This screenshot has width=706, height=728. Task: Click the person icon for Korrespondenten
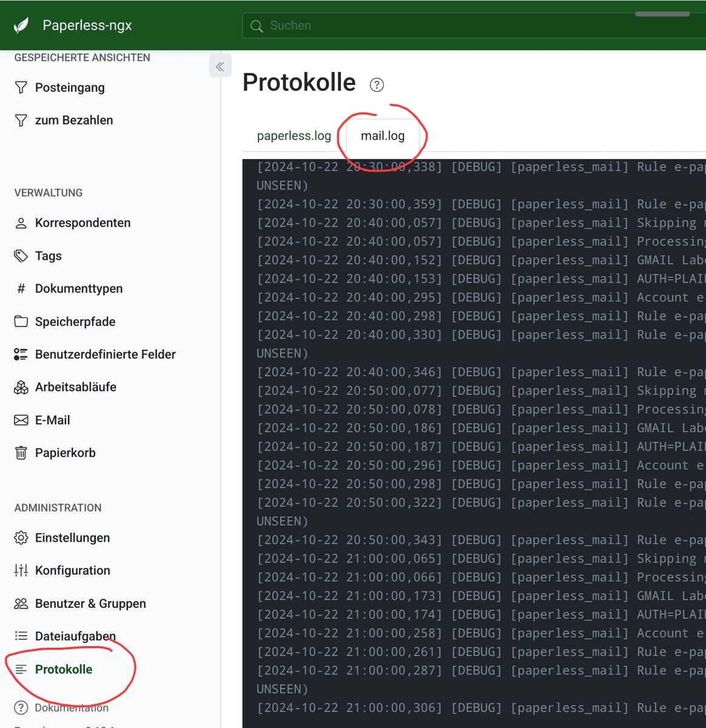click(21, 223)
